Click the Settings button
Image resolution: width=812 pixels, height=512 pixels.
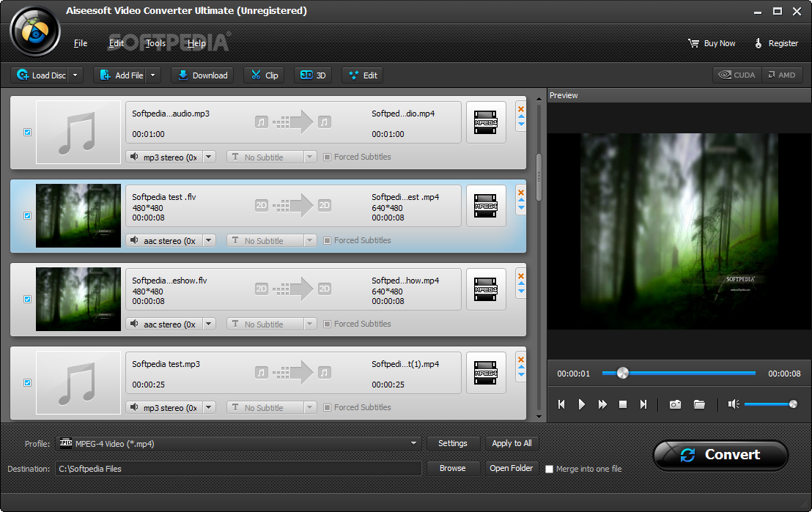pyautogui.click(x=453, y=444)
